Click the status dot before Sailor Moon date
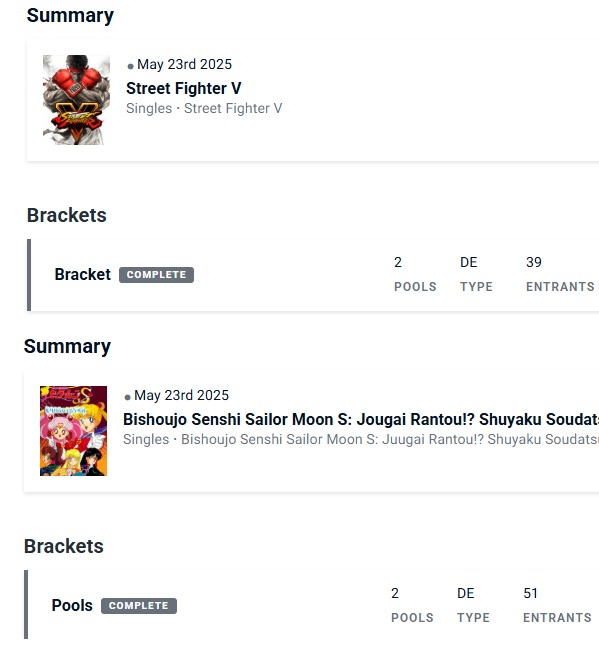The width and height of the screenshot is (599, 645). point(128,397)
